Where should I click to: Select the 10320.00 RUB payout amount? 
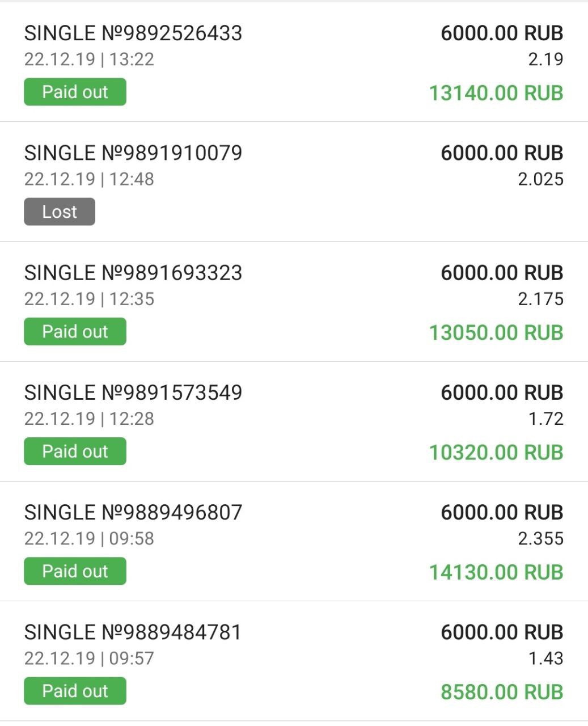click(x=496, y=453)
